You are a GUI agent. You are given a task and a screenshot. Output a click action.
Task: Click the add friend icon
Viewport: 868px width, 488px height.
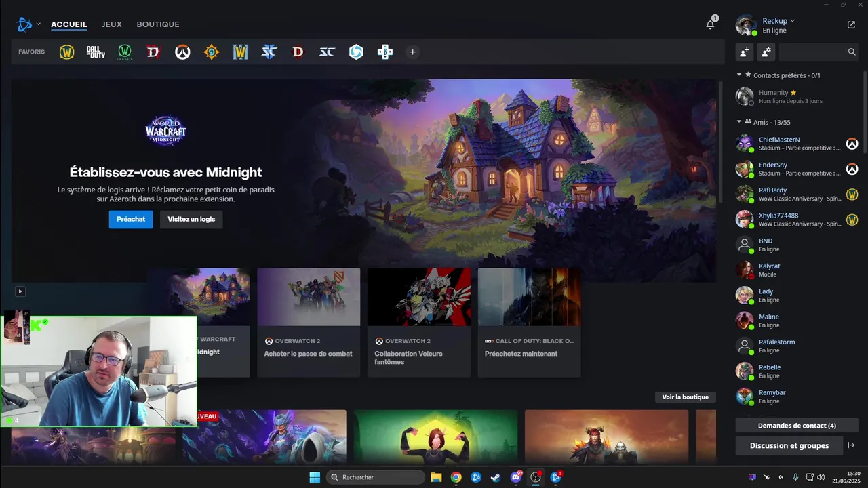(x=745, y=52)
